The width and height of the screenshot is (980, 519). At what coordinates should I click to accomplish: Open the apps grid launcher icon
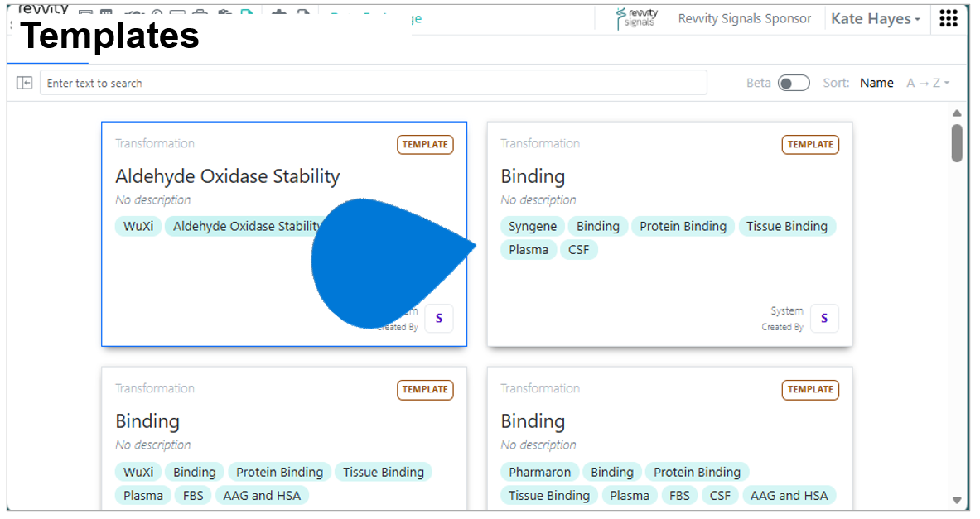[949, 19]
